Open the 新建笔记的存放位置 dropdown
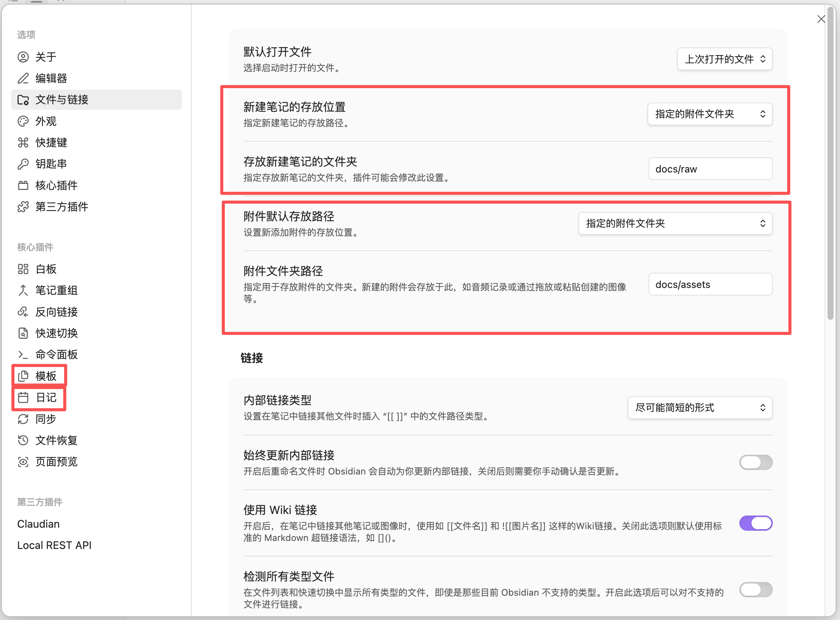The height and width of the screenshot is (620, 840). 709,114
